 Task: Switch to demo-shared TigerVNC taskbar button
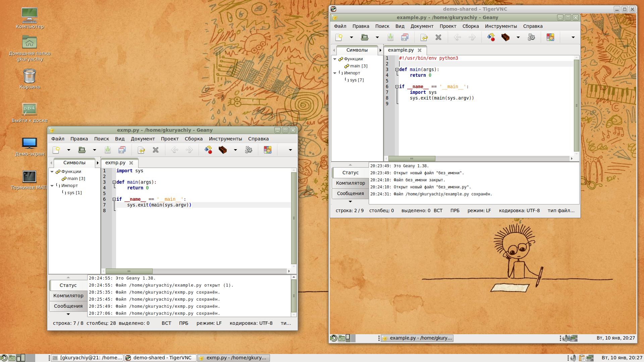pyautogui.click(x=160, y=358)
